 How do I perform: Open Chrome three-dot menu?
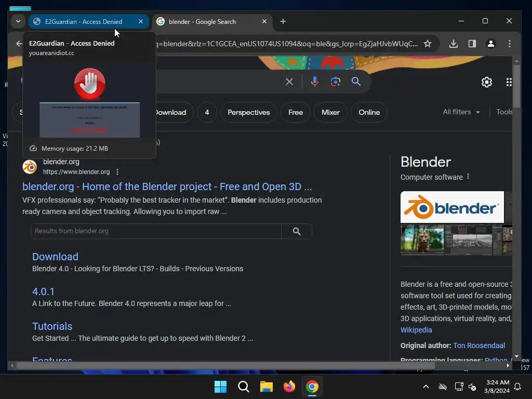pos(509,44)
